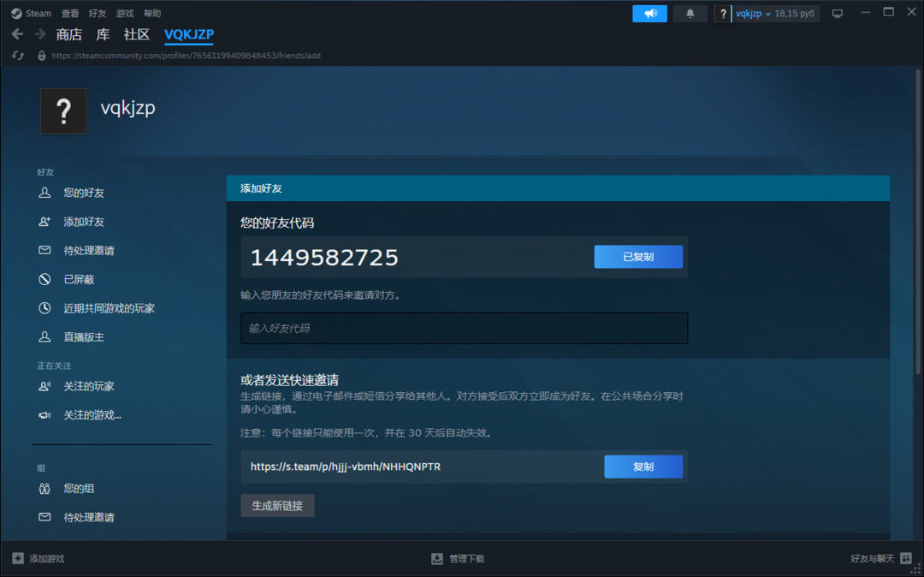The image size is (924, 577).
Task: Focus the 输入好友代码 input field
Action: click(465, 328)
